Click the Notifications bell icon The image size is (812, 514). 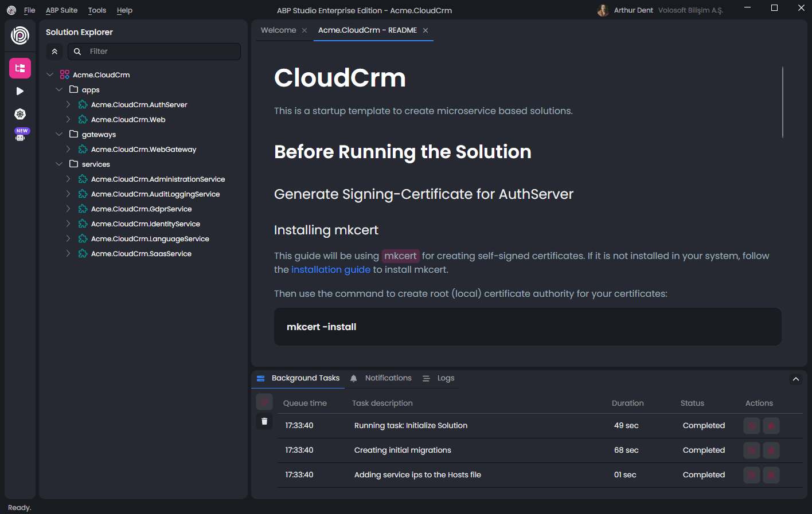(353, 378)
